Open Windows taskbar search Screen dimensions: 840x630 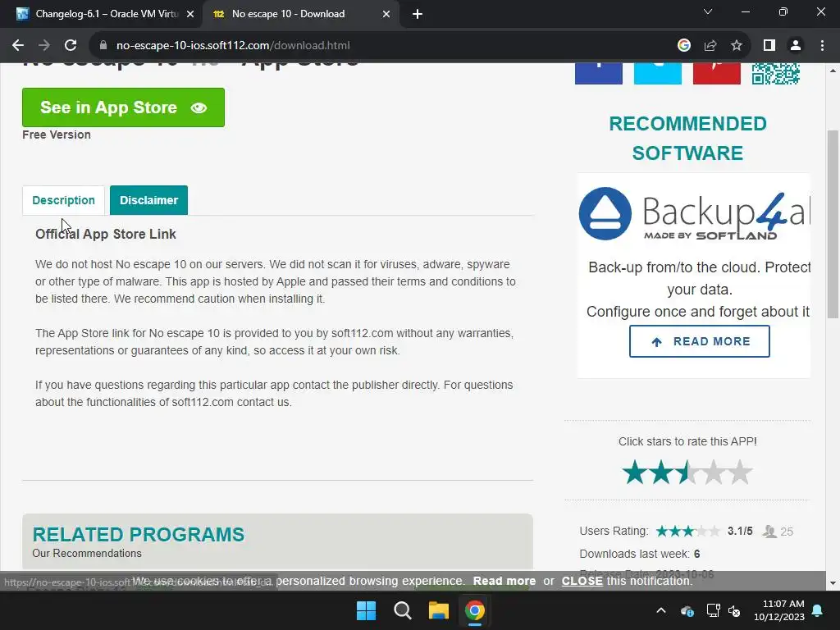pos(402,610)
